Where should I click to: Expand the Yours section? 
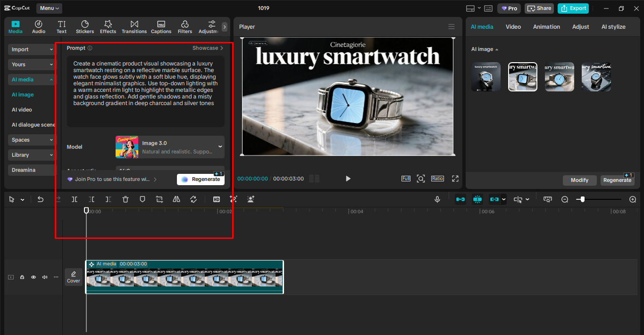[33, 65]
